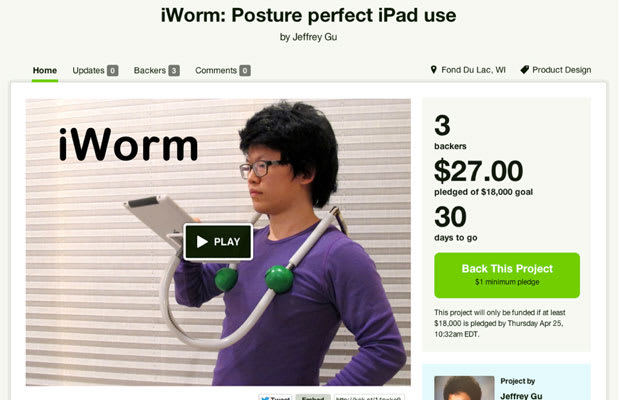The height and width of the screenshot is (400, 620).
Task: Select the short URL field
Action: pyautogui.click(x=369, y=397)
